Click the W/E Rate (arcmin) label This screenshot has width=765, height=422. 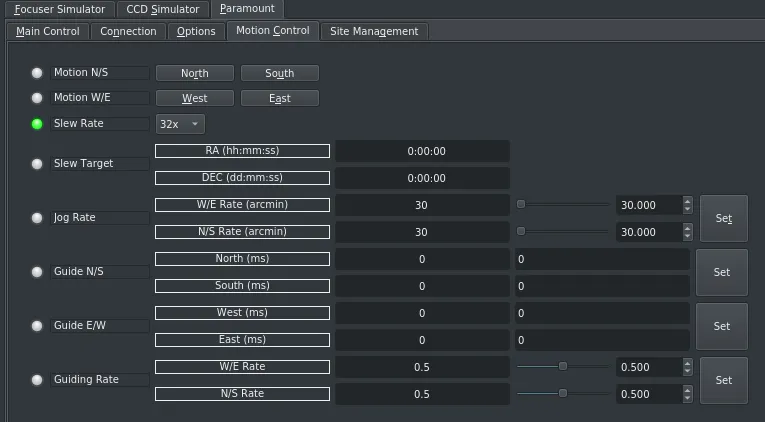click(x=242, y=204)
